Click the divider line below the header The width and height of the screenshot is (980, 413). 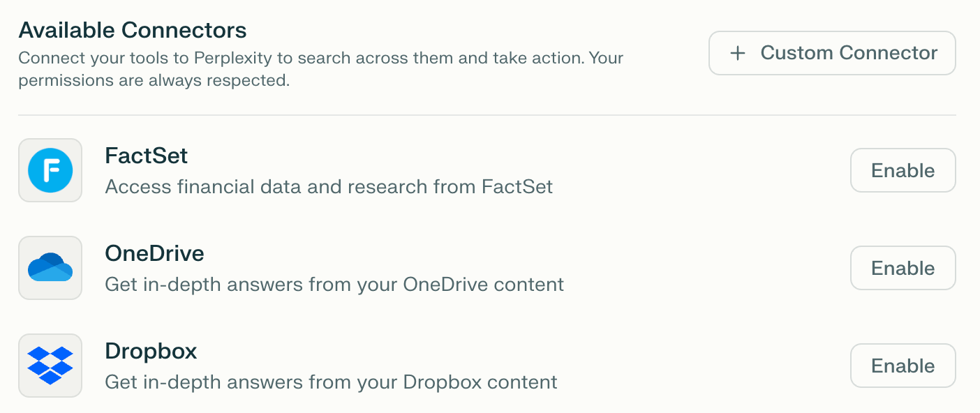pyautogui.click(x=487, y=115)
